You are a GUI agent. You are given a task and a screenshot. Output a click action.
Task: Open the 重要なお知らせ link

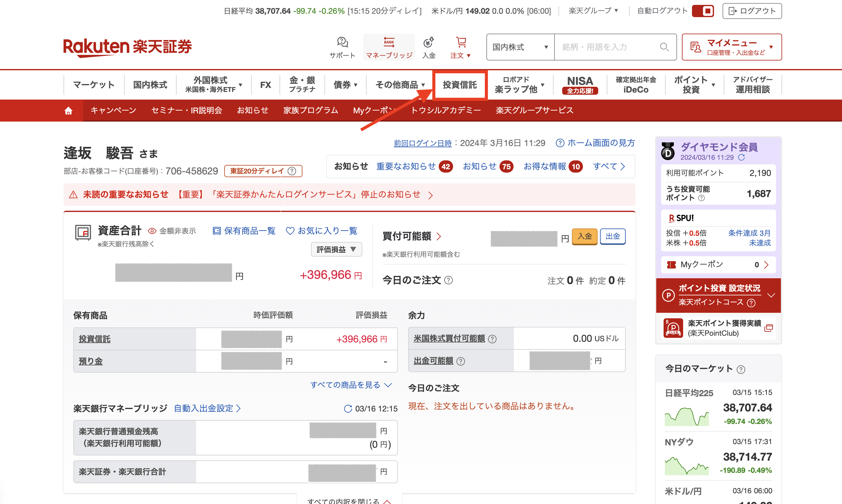(x=406, y=166)
